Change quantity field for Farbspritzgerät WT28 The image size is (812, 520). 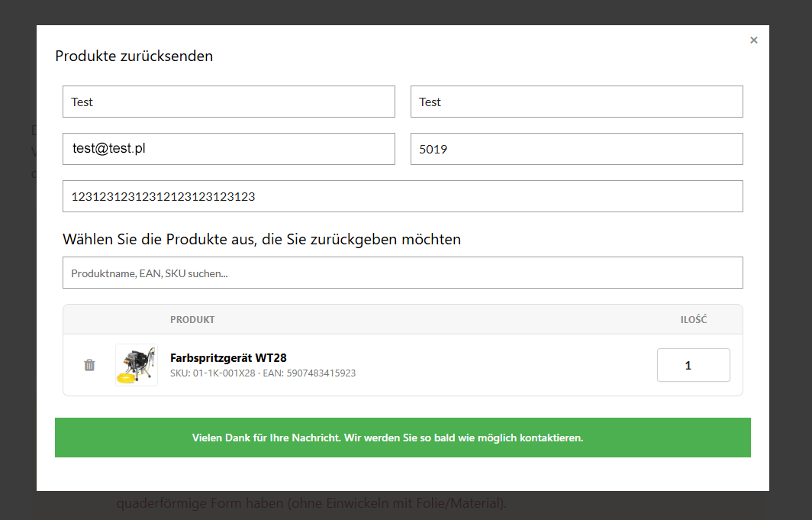coord(694,365)
